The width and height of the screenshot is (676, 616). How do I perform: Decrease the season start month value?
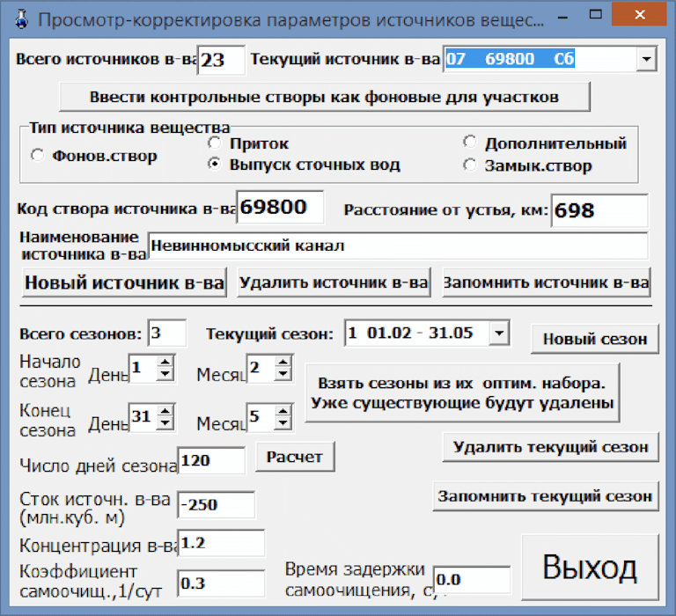[x=283, y=375]
